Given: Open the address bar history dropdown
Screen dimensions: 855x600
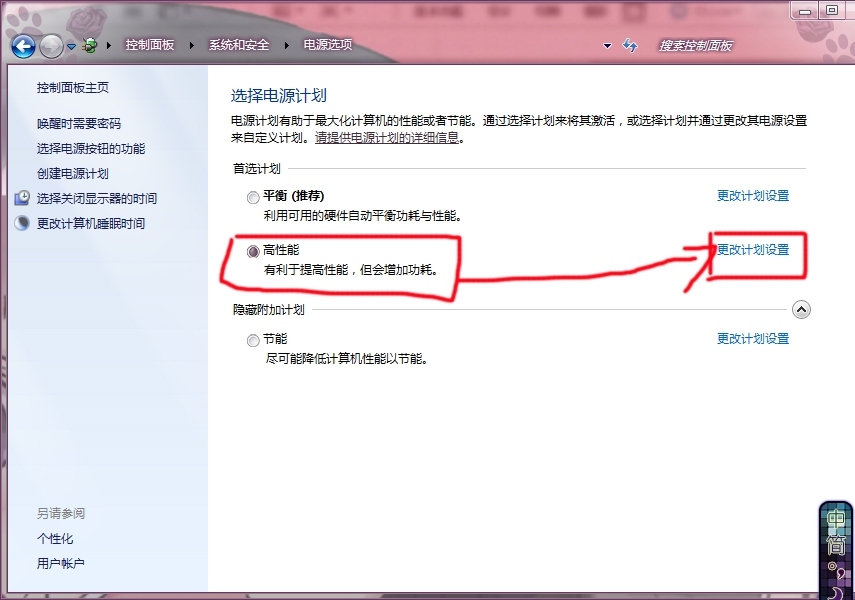Looking at the screenshot, I should tap(607, 45).
